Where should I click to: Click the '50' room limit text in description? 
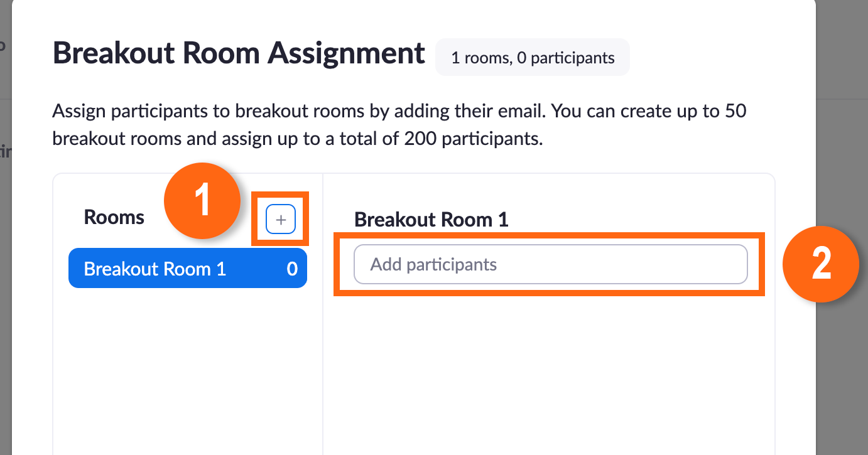tap(735, 112)
